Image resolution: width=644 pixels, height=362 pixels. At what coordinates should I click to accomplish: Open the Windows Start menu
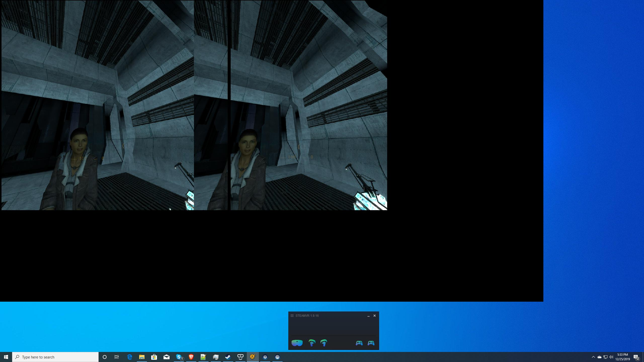6,357
